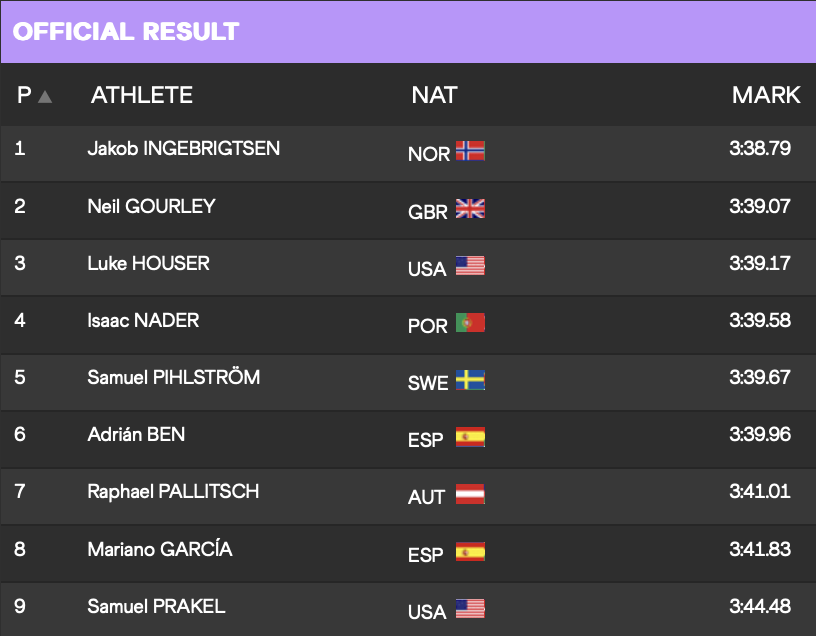Select the 3:39.96 mark of Adrián Ben
816x636 pixels.
click(x=760, y=434)
